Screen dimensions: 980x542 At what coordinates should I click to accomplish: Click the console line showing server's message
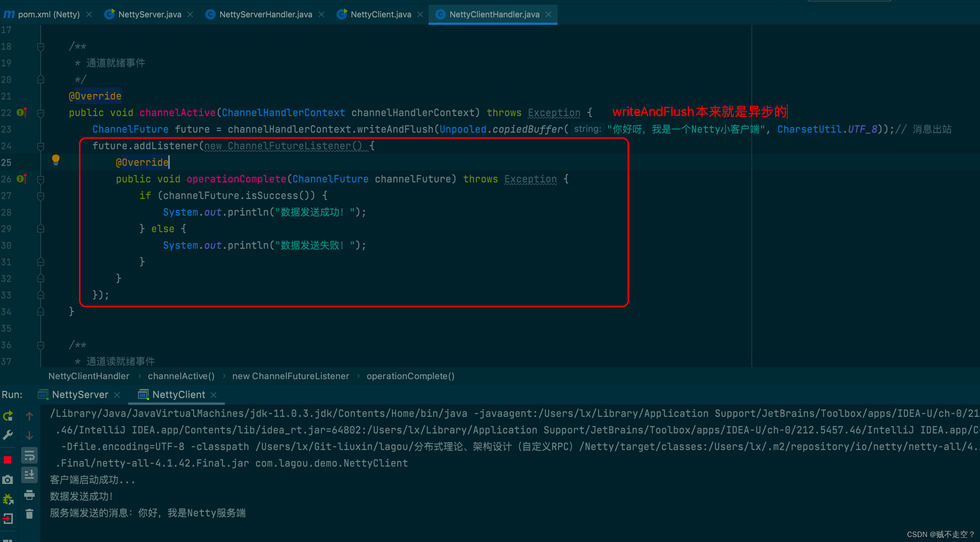[147, 513]
